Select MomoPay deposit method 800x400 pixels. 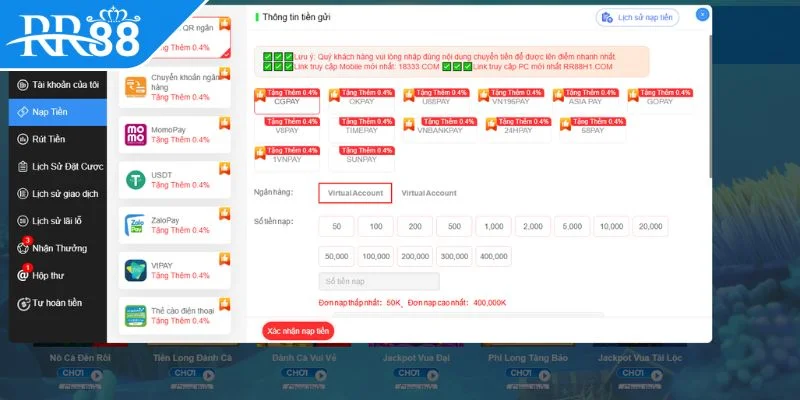click(174, 135)
